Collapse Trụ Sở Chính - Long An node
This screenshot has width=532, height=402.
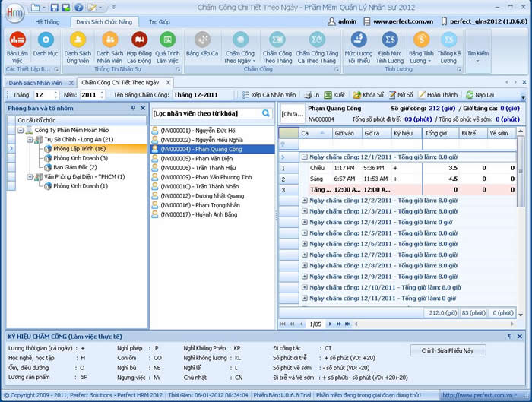(30, 139)
